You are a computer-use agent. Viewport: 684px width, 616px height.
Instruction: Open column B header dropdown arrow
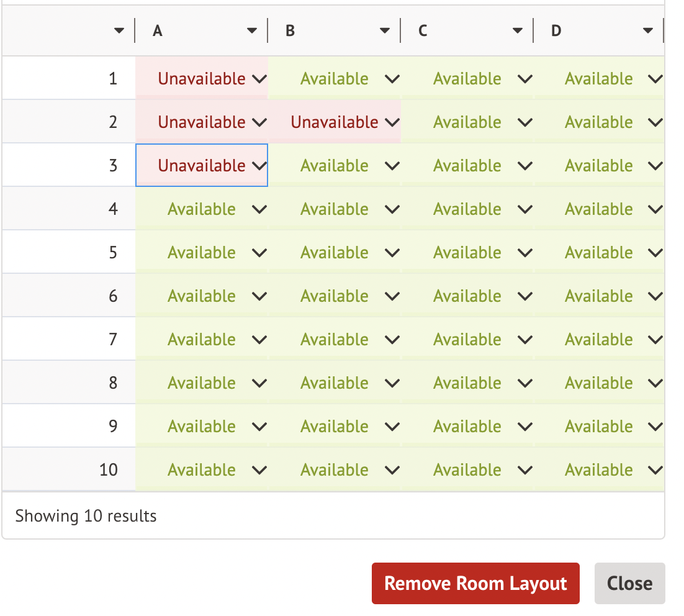(x=385, y=31)
